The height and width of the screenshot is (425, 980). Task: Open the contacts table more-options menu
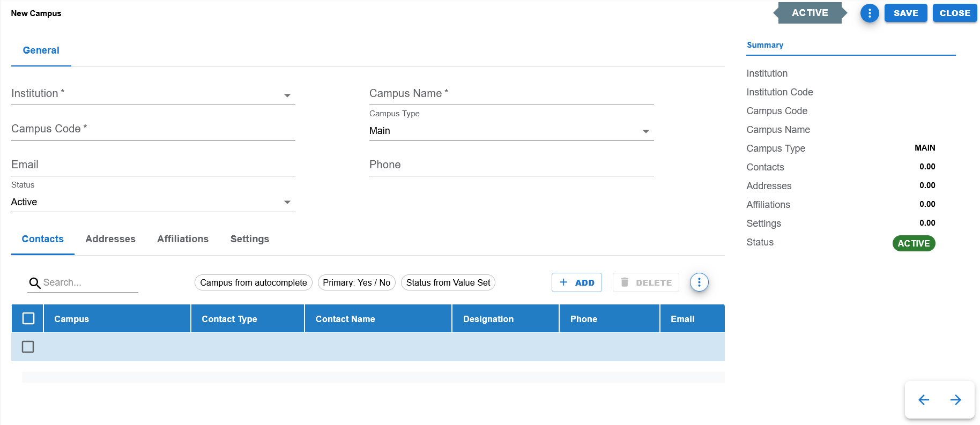pos(699,282)
